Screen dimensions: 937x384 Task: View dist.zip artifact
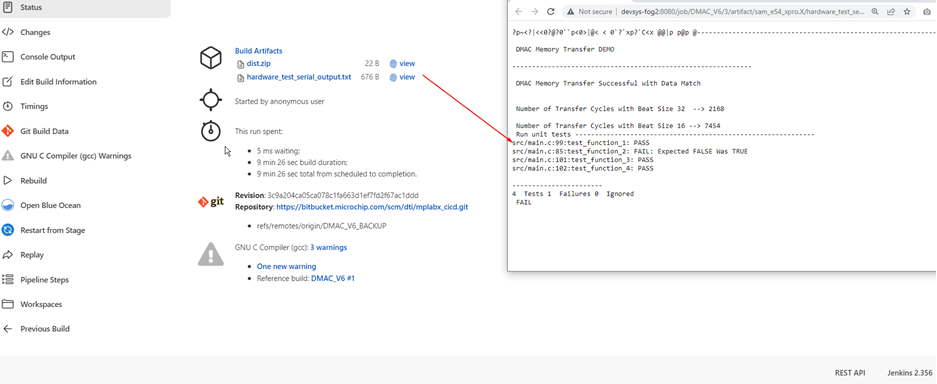click(407, 63)
